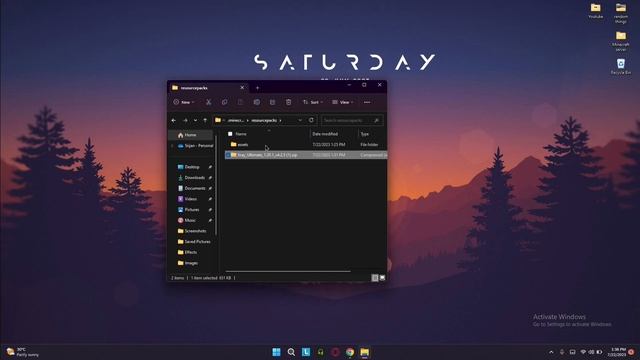Image resolution: width=640 pixels, height=360 pixels.
Task: Delete selected file with trash icon
Action: point(288,102)
